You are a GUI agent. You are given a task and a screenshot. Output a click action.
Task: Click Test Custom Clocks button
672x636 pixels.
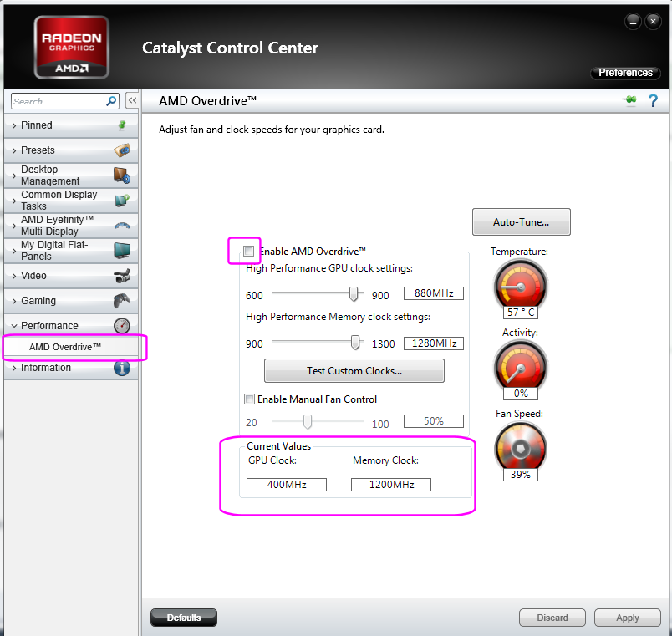pyautogui.click(x=354, y=371)
